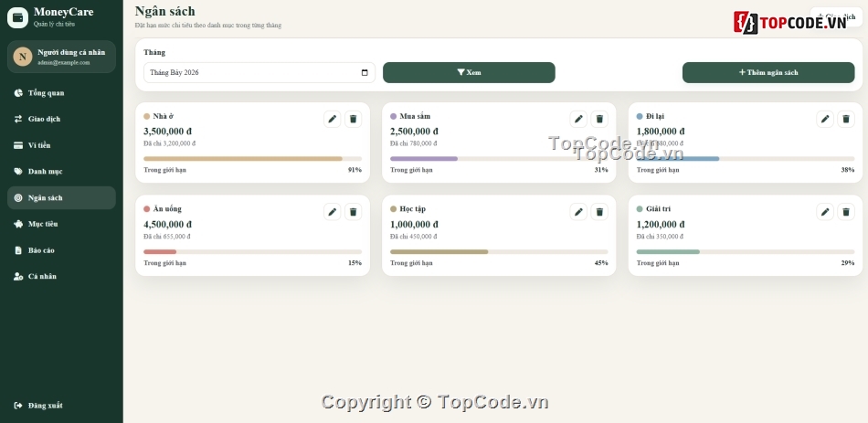Edit the Nhà ở budget with pencil icon
The height and width of the screenshot is (423, 868).
(x=333, y=119)
